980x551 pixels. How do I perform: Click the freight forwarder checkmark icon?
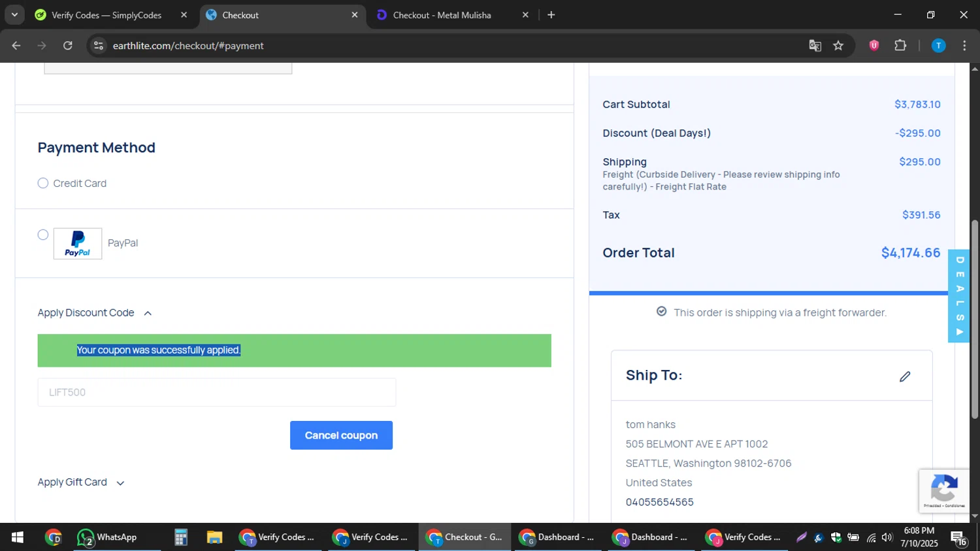tap(662, 312)
